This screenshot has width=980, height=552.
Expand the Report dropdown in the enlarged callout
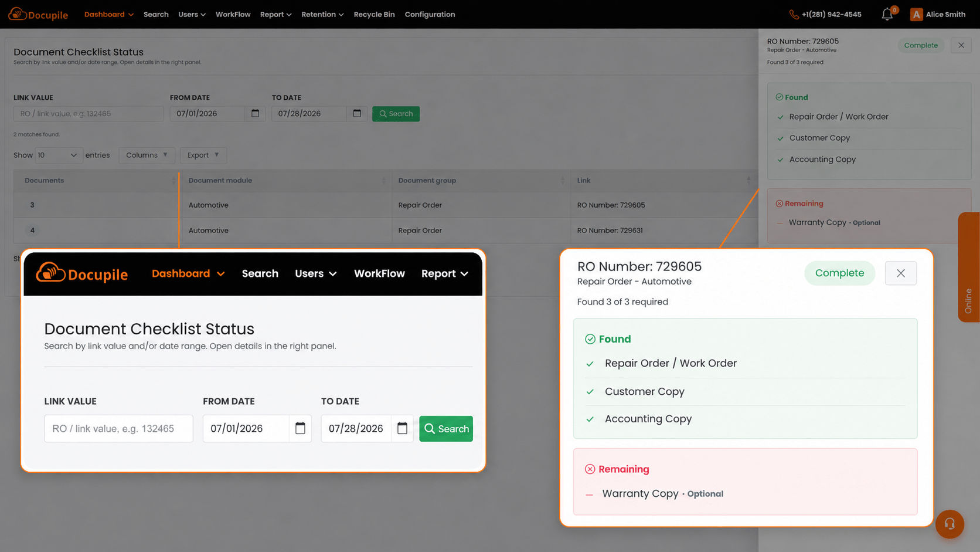pyautogui.click(x=445, y=274)
